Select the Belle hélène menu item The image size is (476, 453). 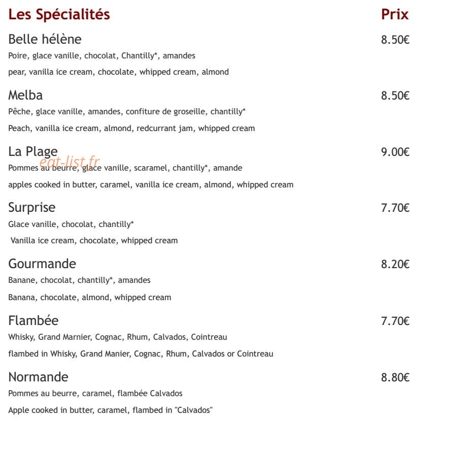pos(45,39)
